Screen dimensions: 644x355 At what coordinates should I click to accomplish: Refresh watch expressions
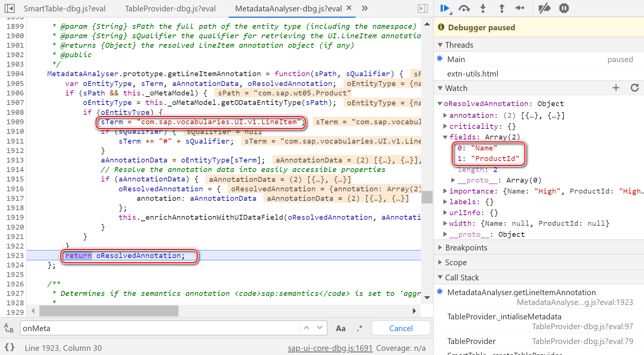click(x=635, y=88)
